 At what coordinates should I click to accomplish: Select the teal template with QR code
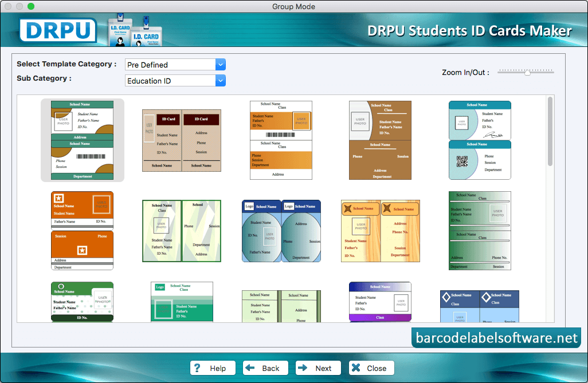(x=480, y=140)
